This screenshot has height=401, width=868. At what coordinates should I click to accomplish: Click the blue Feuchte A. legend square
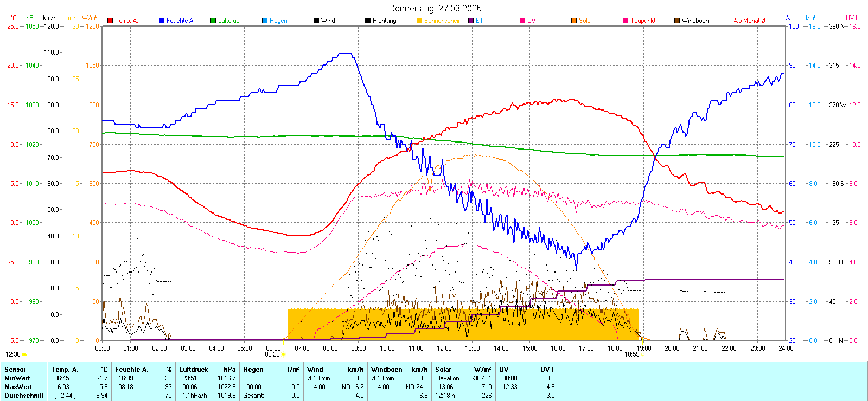tap(162, 21)
